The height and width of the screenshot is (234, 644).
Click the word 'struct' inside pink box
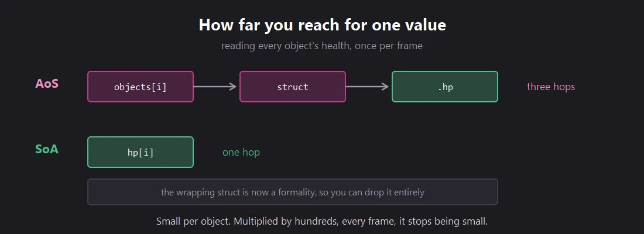(292, 87)
